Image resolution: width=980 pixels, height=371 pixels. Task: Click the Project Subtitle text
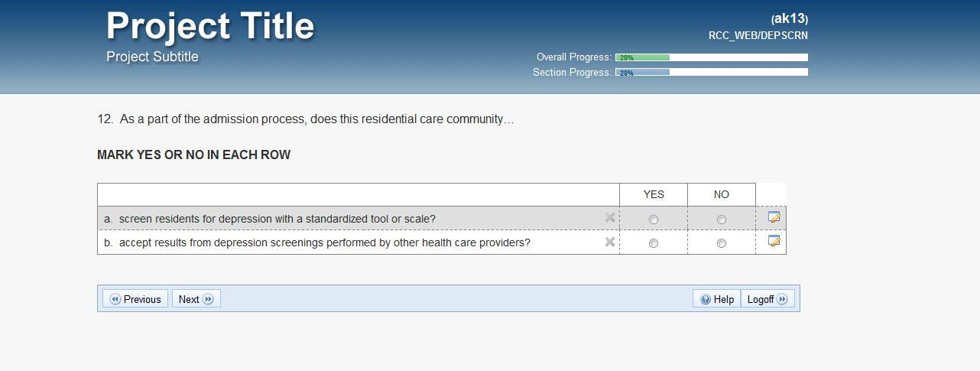[x=152, y=57]
